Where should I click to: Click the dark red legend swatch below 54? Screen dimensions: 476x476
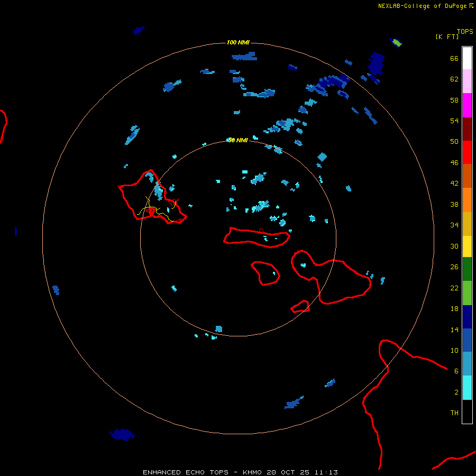coord(467,129)
